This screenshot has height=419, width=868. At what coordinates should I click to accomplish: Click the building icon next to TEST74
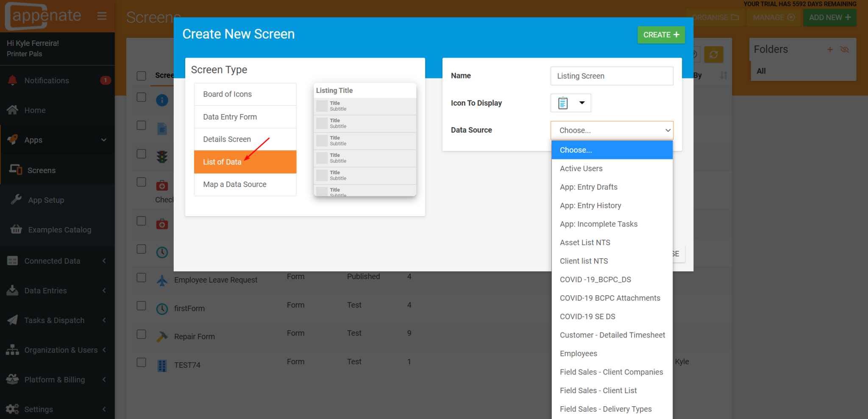pyautogui.click(x=162, y=365)
